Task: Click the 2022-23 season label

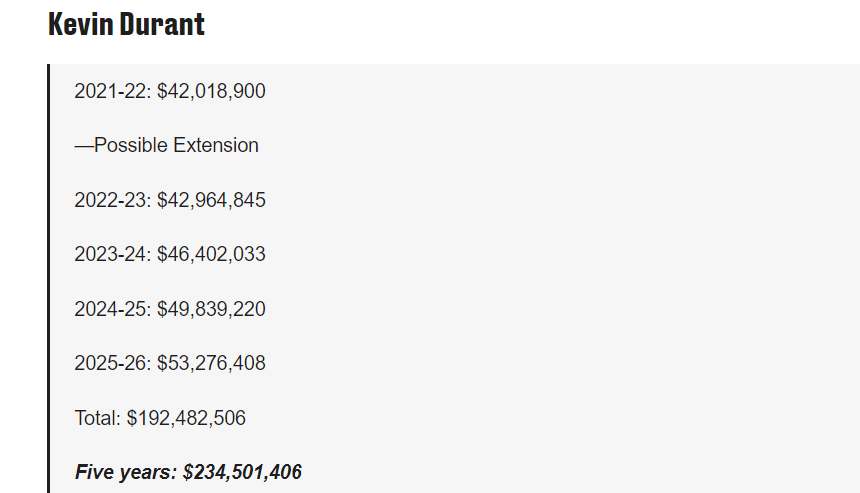Action: click(112, 200)
